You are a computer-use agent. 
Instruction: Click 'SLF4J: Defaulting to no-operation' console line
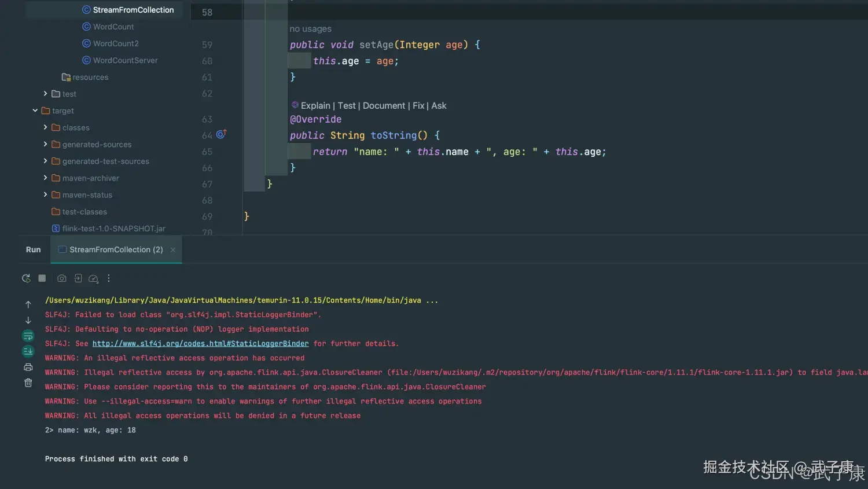(177, 329)
